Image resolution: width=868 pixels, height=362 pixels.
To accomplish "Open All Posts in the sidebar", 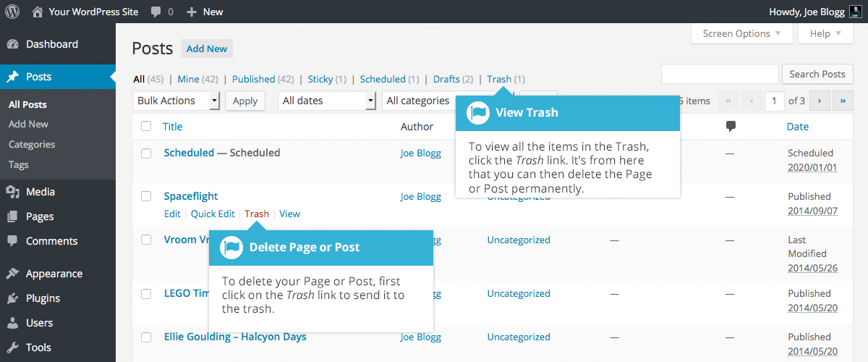I will click(27, 104).
